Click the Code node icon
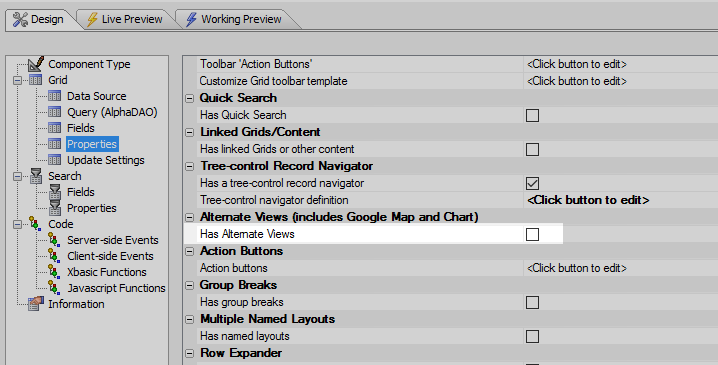Viewport: 718px width, 365px height. 35,224
